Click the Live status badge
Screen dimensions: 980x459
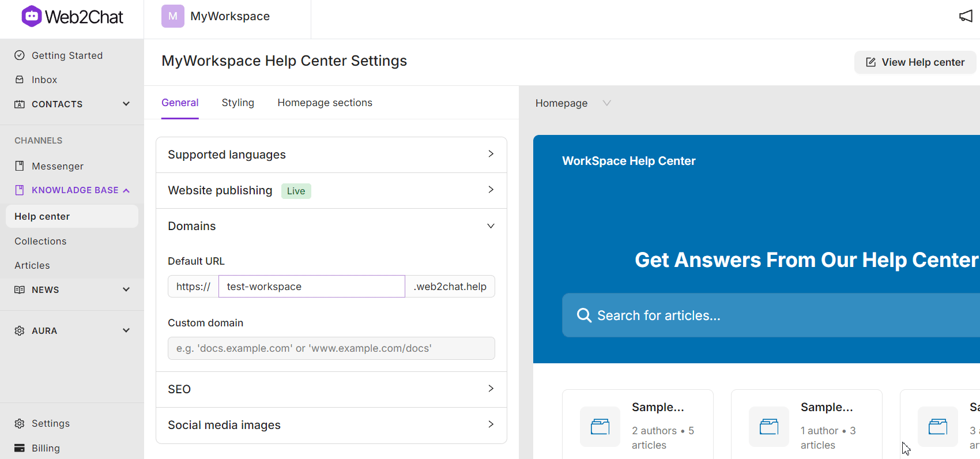tap(296, 191)
